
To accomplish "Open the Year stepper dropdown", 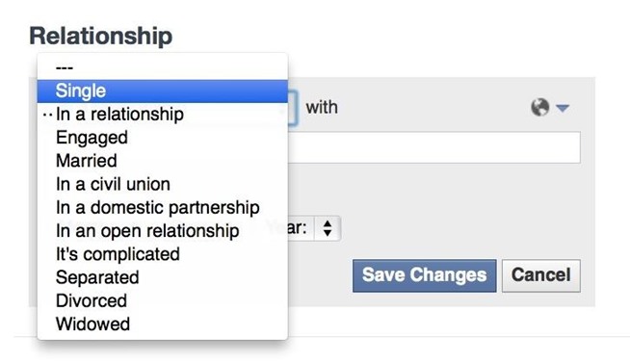I will pos(328,228).
